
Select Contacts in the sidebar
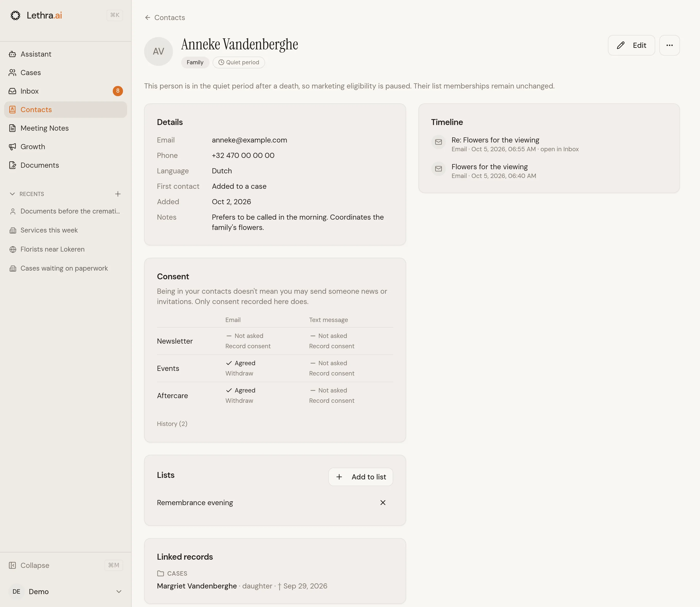(65, 110)
